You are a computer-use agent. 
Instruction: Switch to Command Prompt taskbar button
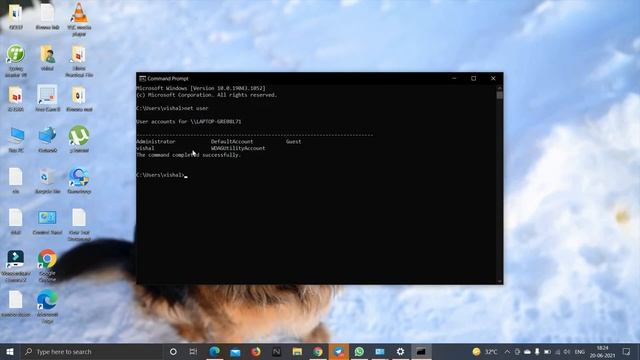[x=421, y=351]
